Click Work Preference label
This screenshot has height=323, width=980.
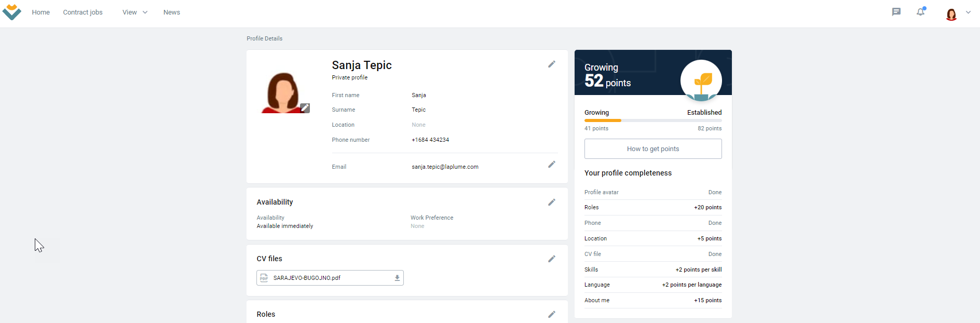click(x=432, y=218)
